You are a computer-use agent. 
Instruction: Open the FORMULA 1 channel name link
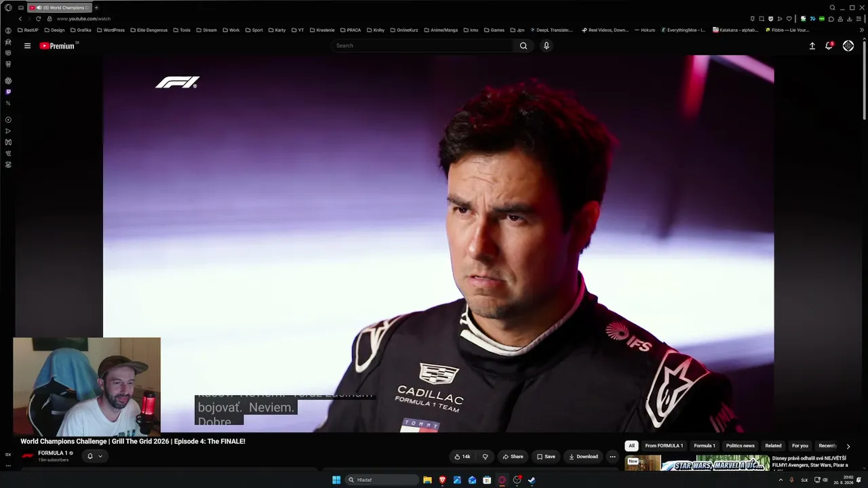[52, 453]
